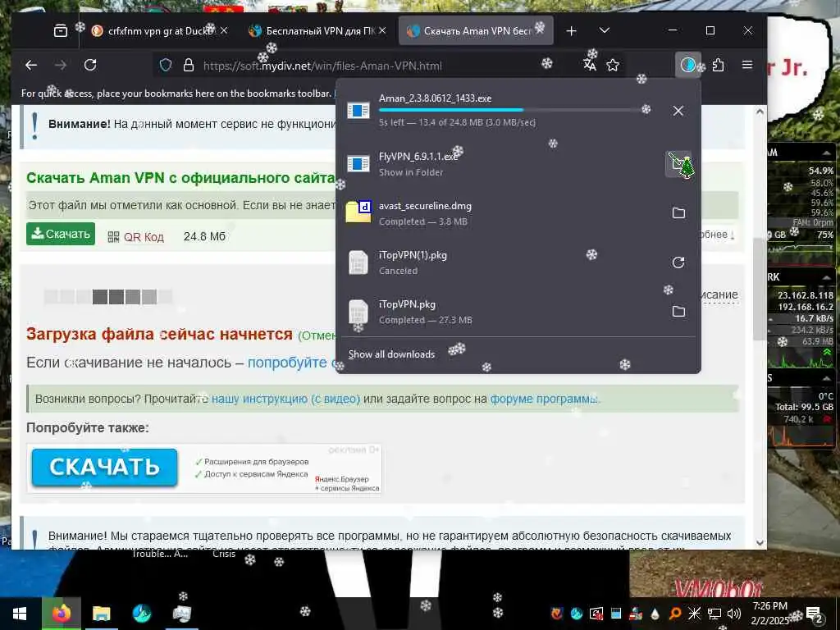Click the page vertical scrollbar thumb

[759, 289]
